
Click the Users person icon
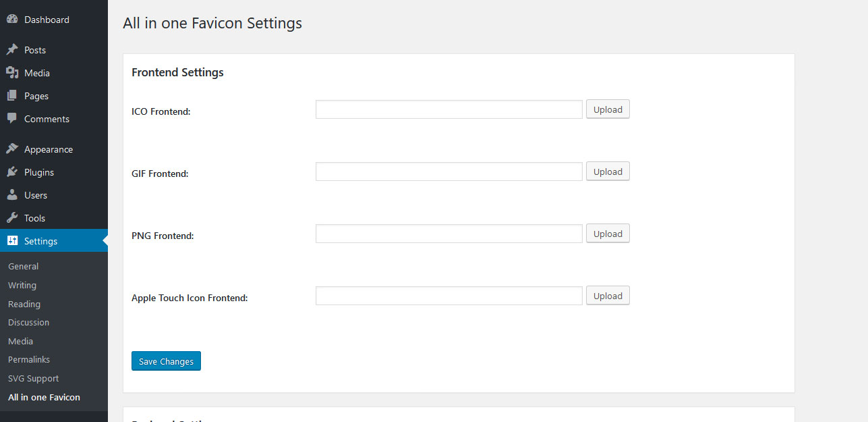tap(12, 195)
